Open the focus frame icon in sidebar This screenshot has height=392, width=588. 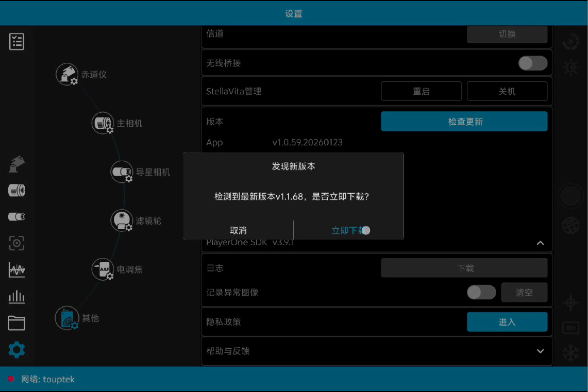click(x=16, y=243)
